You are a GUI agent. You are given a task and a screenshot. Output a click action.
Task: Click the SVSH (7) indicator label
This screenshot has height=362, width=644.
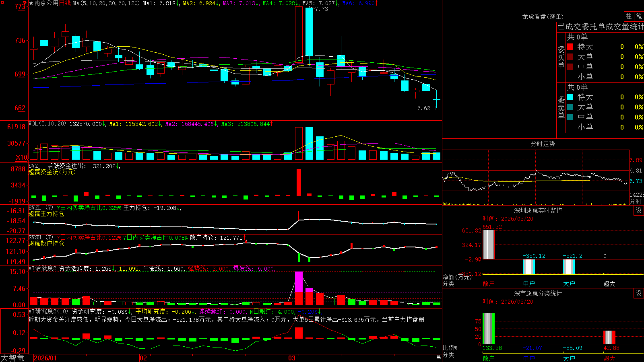[x=41, y=237]
